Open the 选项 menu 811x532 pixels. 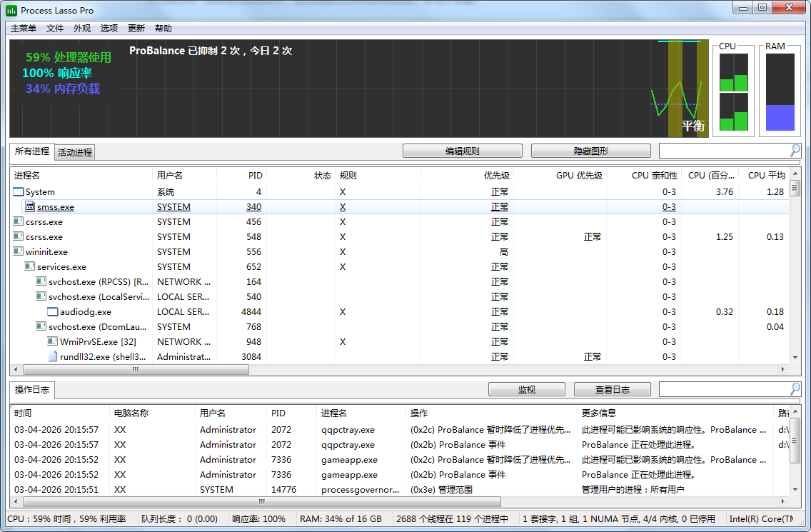click(x=109, y=29)
